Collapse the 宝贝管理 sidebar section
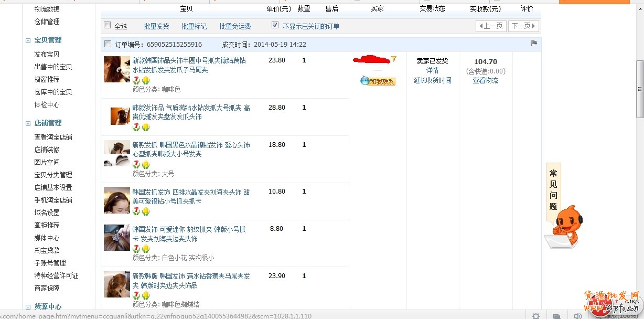The height and width of the screenshot is (319, 644). click(28, 40)
